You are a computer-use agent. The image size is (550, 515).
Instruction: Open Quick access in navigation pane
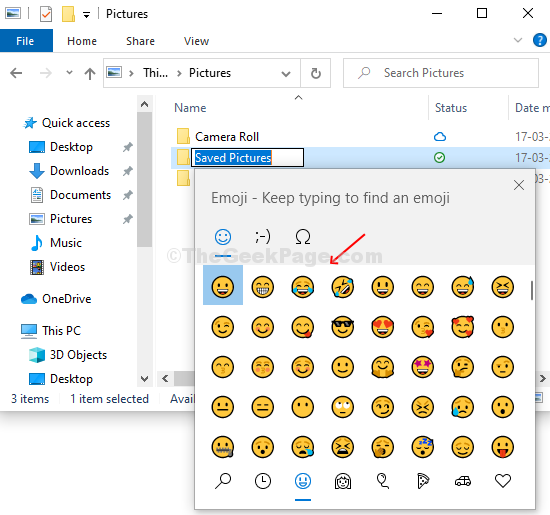(x=76, y=123)
